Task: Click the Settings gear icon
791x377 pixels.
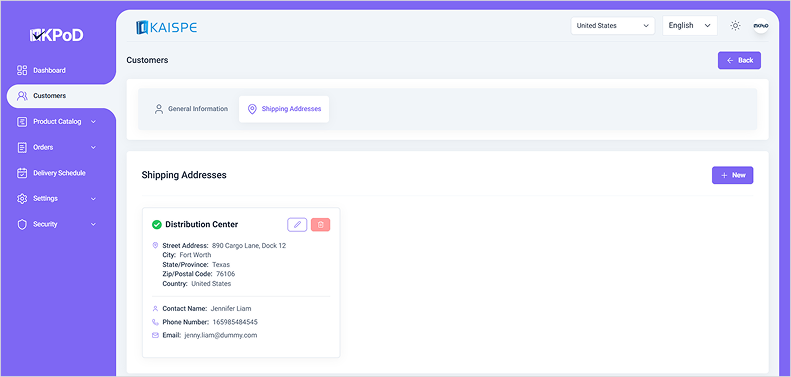Action: pos(22,198)
